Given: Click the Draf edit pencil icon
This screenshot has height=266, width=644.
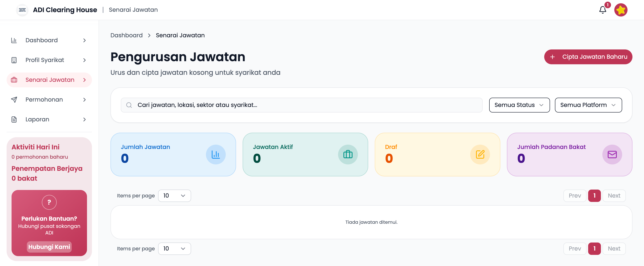Looking at the screenshot, I should point(480,155).
